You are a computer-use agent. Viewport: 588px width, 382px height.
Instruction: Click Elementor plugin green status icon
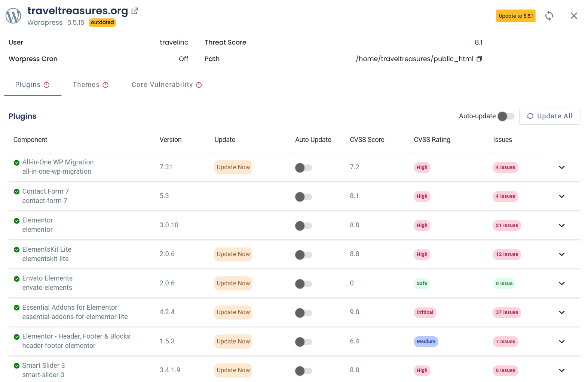(16, 221)
